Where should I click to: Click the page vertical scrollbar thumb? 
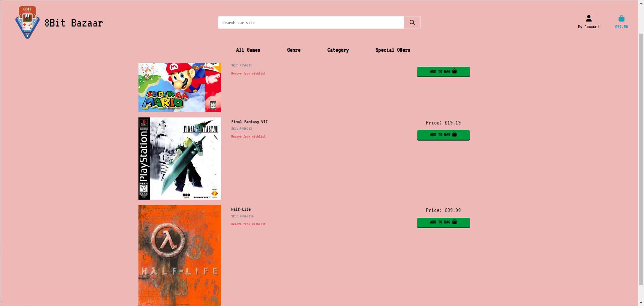tap(641, 159)
